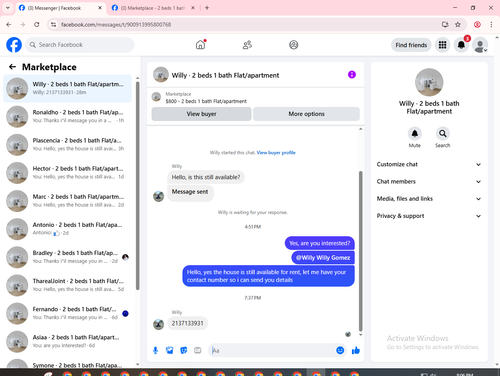Image resolution: width=500 pixels, height=376 pixels.
Task: Click the More options button
Action: (306, 114)
